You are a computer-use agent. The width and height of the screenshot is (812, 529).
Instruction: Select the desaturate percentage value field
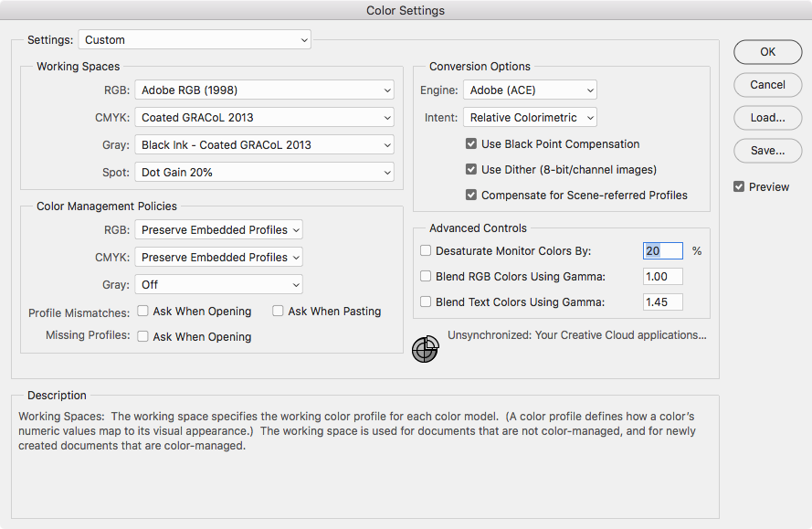pos(662,250)
